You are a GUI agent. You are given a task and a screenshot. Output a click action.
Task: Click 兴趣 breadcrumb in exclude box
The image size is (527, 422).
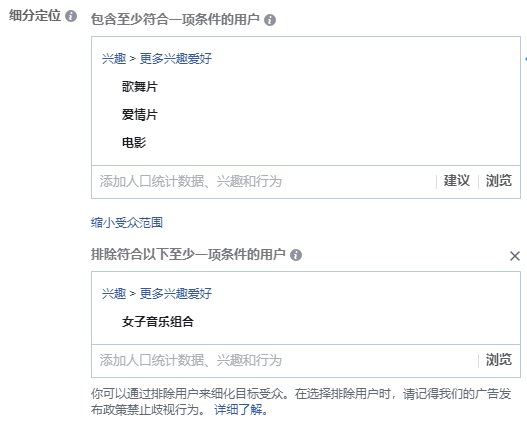point(114,294)
